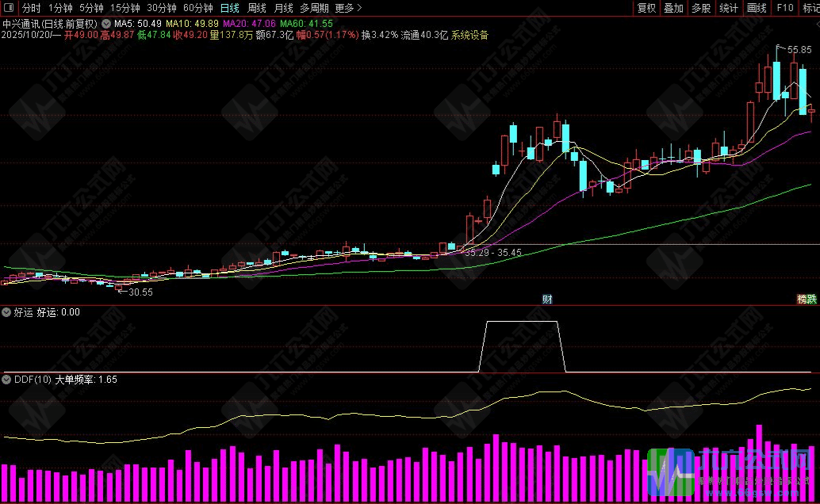Click the 财 marker on the timeline
Image resolution: width=820 pixels, height=504 pixels.
(547, 299)
